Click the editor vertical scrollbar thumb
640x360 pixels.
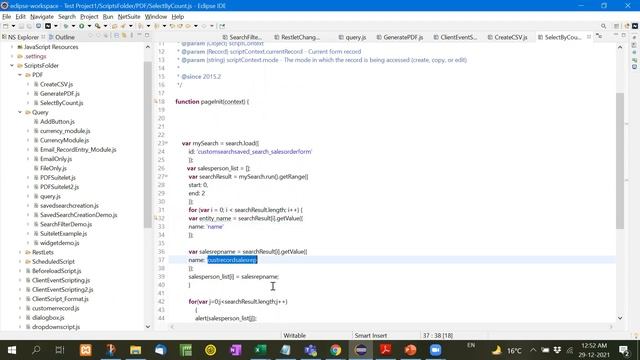click(620, 161)
